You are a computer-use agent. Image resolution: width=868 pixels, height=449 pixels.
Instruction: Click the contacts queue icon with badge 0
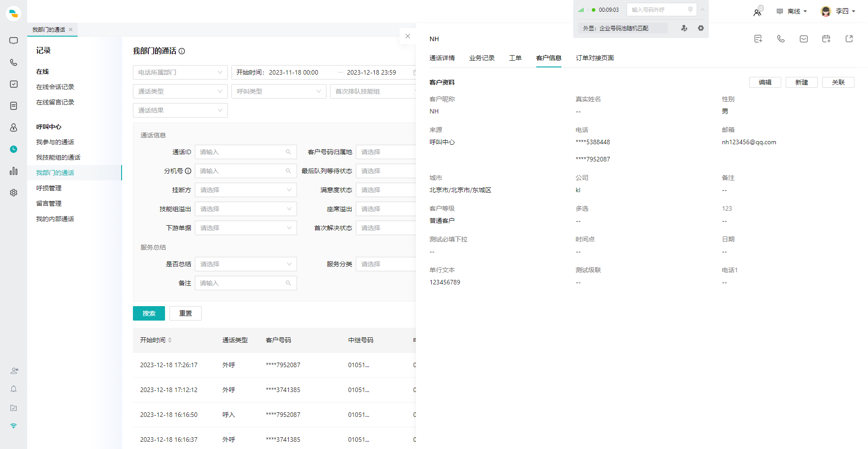point(758,12)
